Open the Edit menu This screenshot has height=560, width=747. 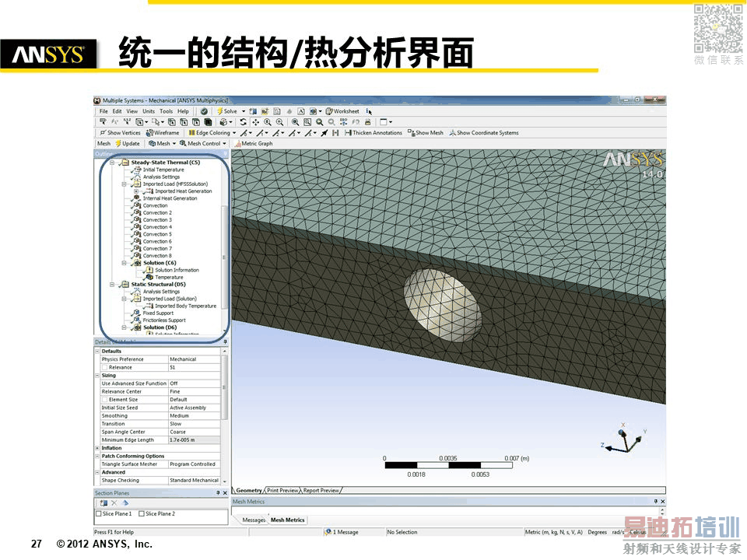click(117, 111)
